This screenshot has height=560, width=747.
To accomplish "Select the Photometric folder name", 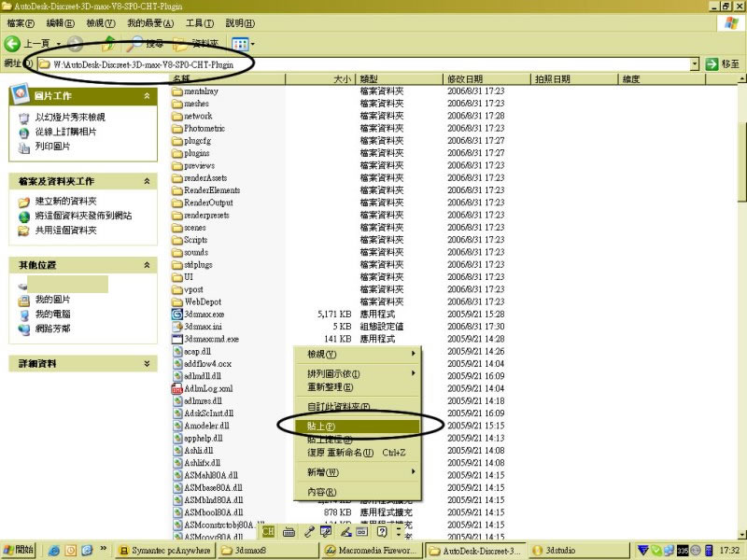I will pos(204,128).
